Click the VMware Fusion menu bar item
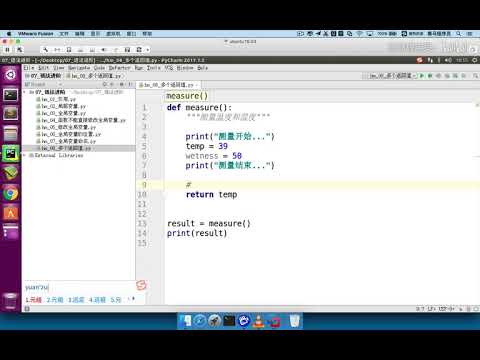 pyautogui.click(x=36, y=34)
